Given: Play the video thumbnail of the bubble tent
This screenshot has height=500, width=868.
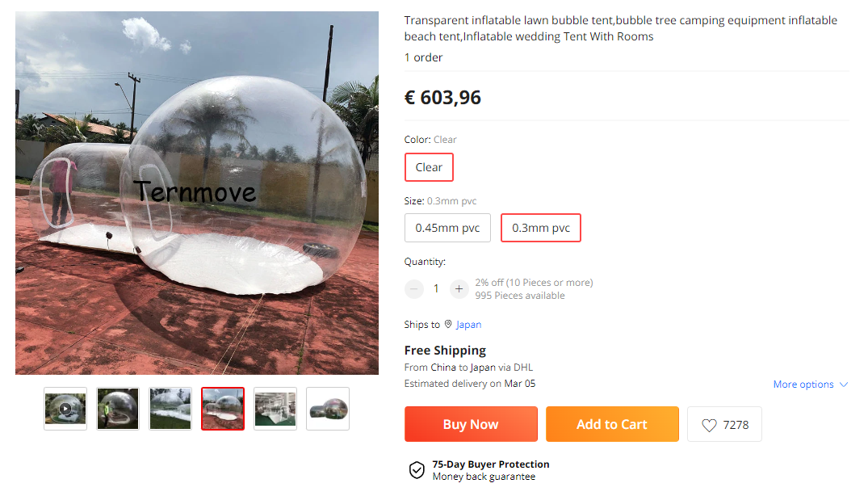Looking at the screenshot, I should point(65,409).
